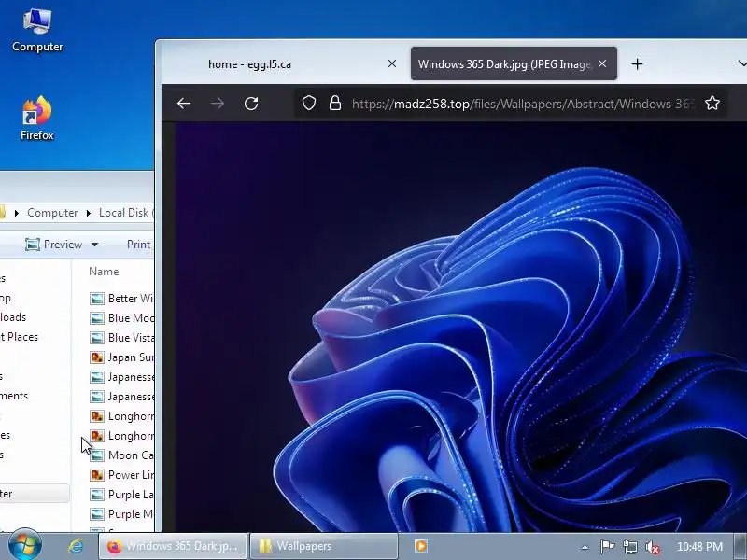Select the Blue Vista file in Explorer
The image size is (747, 560).
(x=121, y=338)
